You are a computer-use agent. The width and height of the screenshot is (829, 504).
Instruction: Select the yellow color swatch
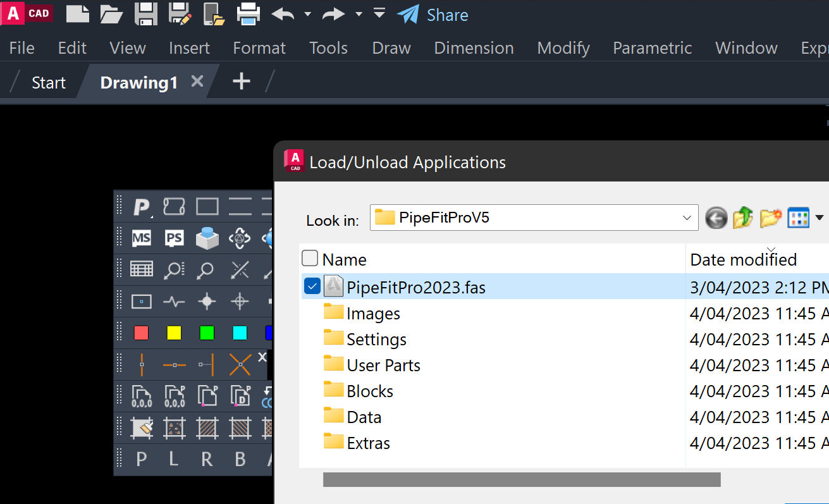coord(174,333)
